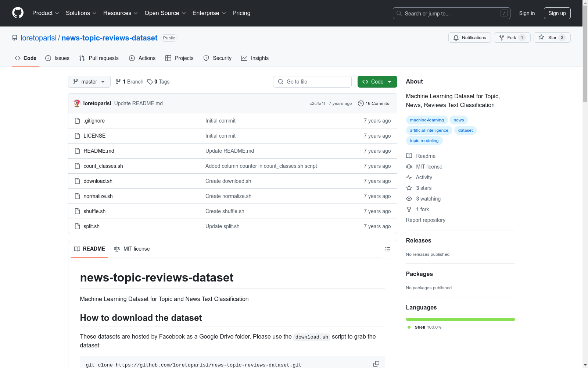Click the file icon beside count_classes.sh
Image resolution: width=588 pixels, height=368 pixels.
[77, 166]
